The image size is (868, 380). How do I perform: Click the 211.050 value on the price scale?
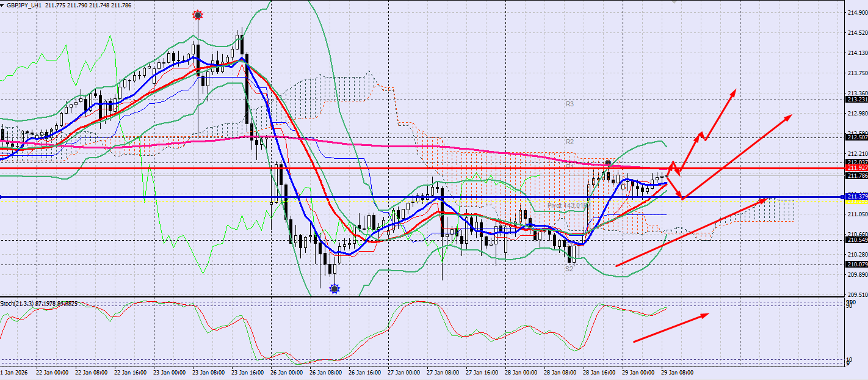[x=858, y=214]
